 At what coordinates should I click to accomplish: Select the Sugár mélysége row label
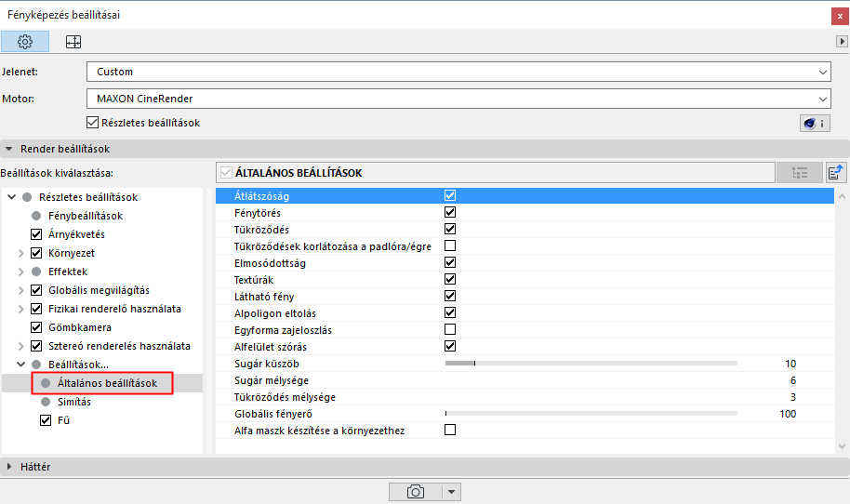[x=271, y=380]
